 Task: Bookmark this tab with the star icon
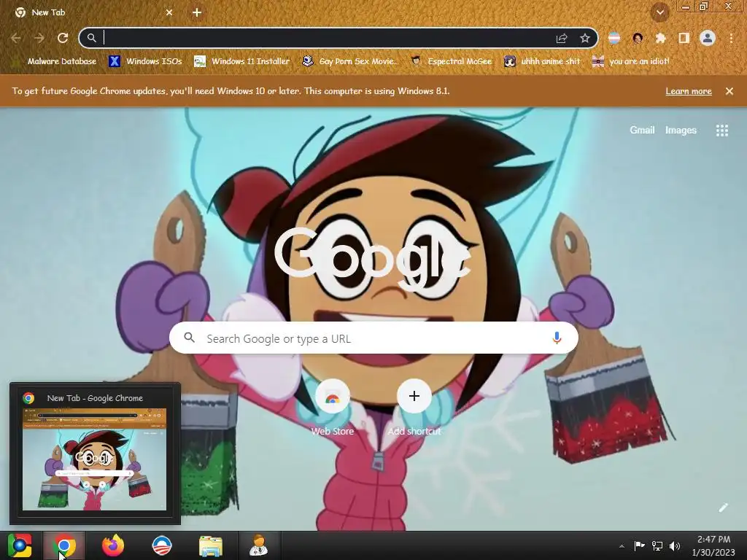585,38
